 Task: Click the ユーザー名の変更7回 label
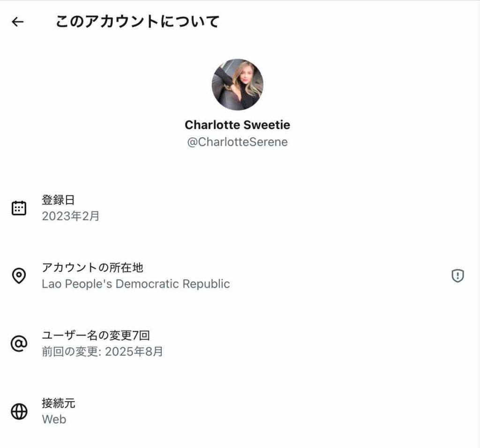coord(96,335)
